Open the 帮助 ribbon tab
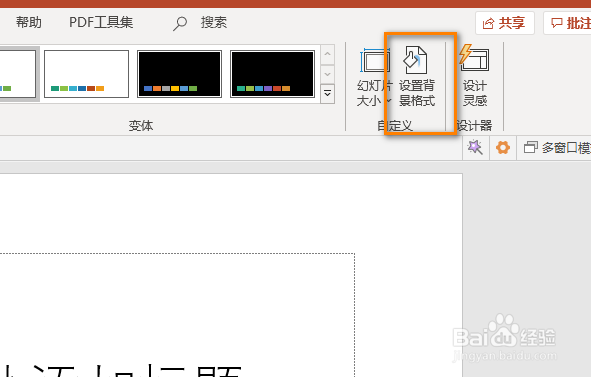The height and width of the screenshot is (377, 591). tap(29, 23)
